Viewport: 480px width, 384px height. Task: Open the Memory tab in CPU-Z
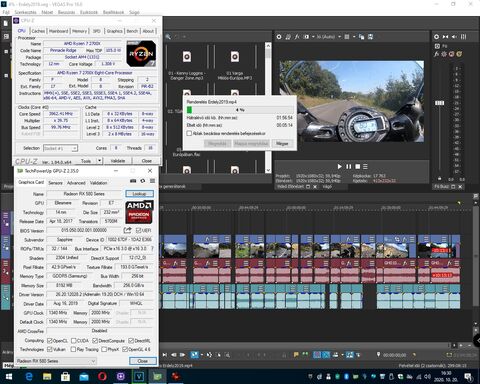[x=79, y=31]
